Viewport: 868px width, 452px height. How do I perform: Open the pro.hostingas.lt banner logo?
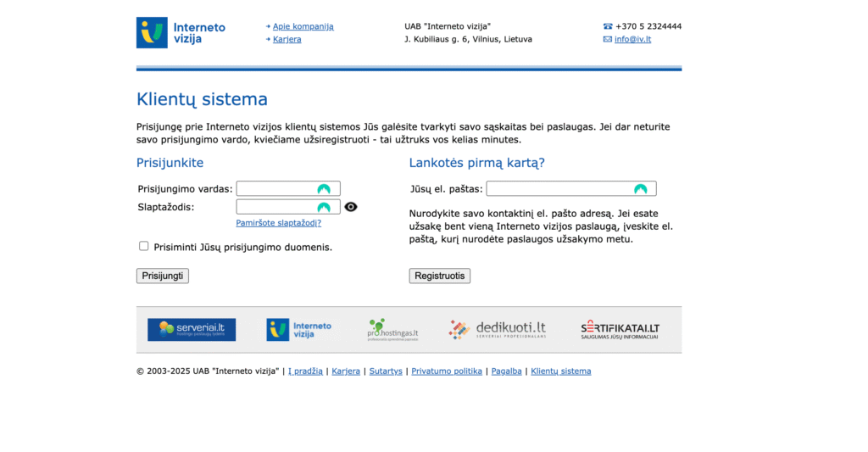pyautogui.click(x=392, y=330)
